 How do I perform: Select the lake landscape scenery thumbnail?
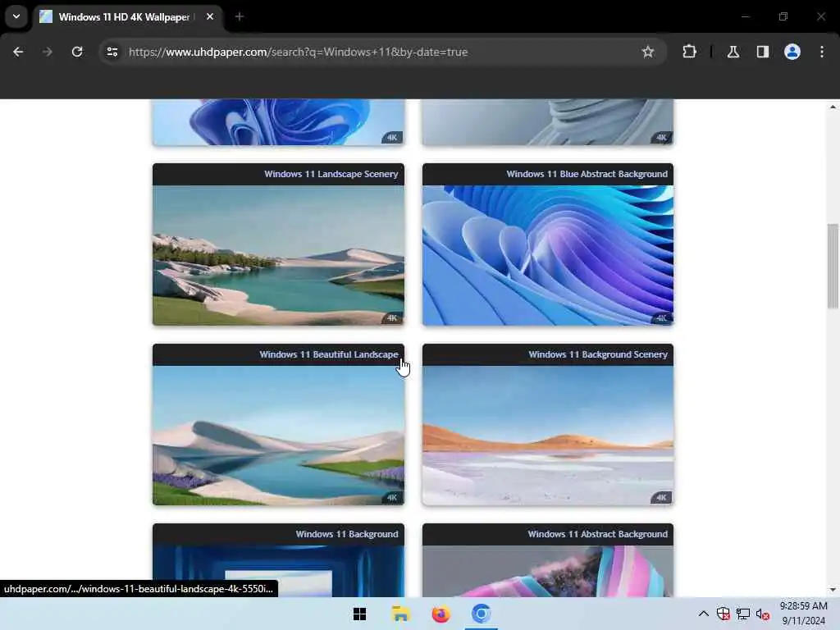point(278,256)
